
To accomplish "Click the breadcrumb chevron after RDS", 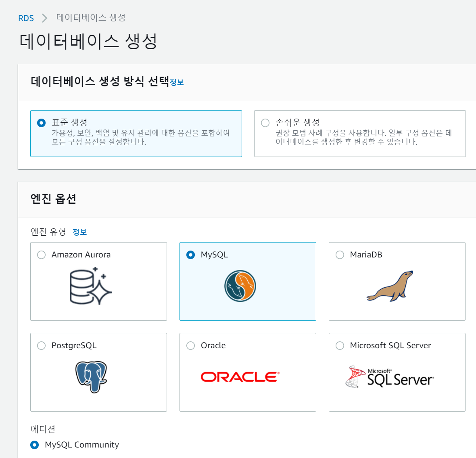I will pyautogui.click(x=45, y=18).
